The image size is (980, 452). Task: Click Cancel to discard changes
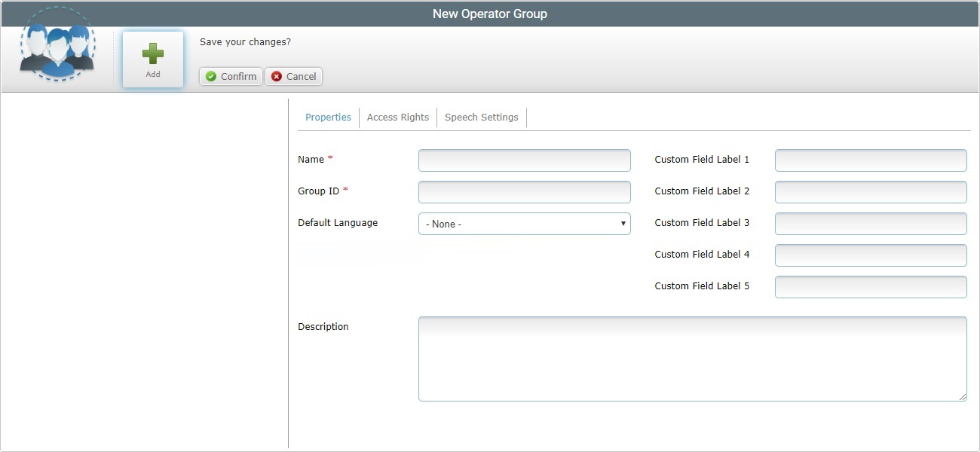[293, 76]
